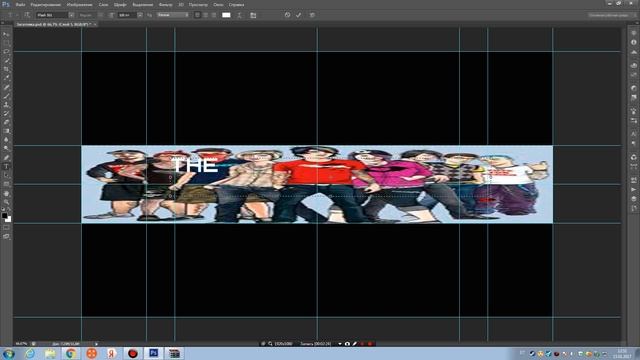
Task: Click the background color swatch
Action: point(9,220)
